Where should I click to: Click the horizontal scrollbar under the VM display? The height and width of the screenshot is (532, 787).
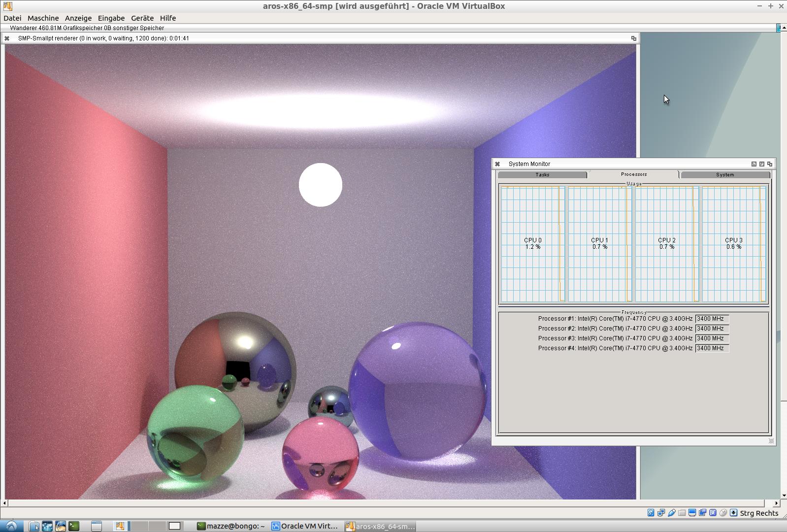pyautogui.click(x=384, y=503)
